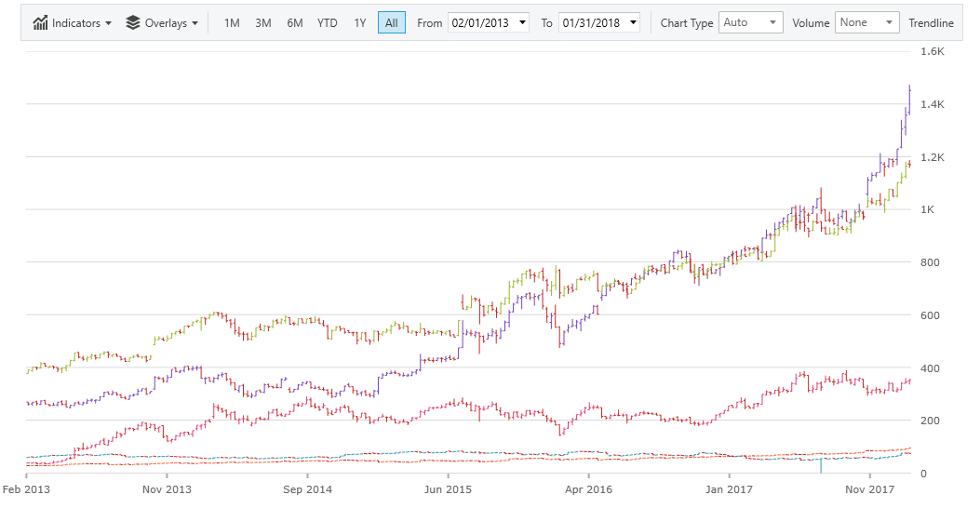Open the From date picker arrow
The height and width of the screenshot is (508, 980).
(522, 23)
